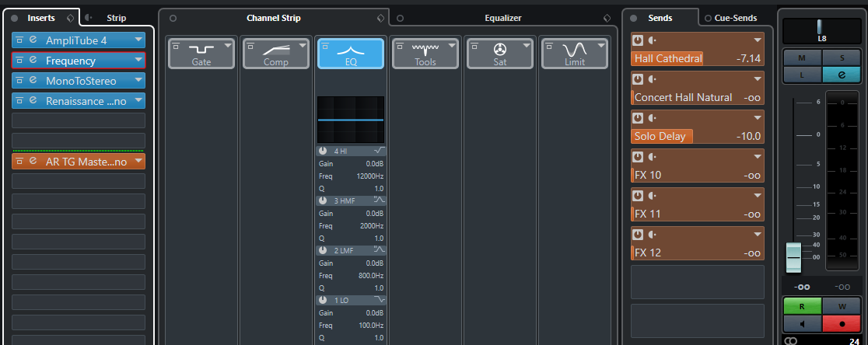Toggle pre/post fader on Hall Cathedral send
Viewport: 868px width, 345px height.
click(x=653, y=40)
